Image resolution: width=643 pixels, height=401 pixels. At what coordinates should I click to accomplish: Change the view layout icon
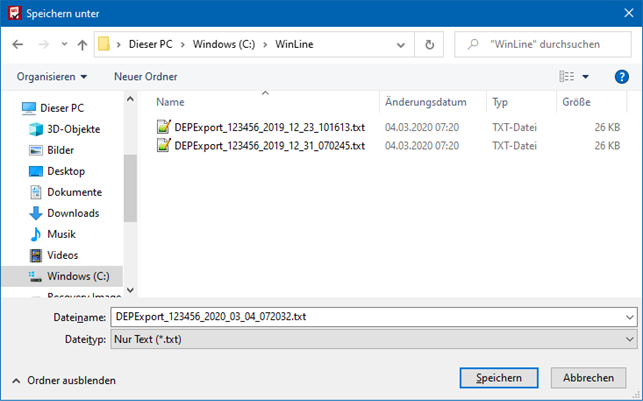[567, 76]
